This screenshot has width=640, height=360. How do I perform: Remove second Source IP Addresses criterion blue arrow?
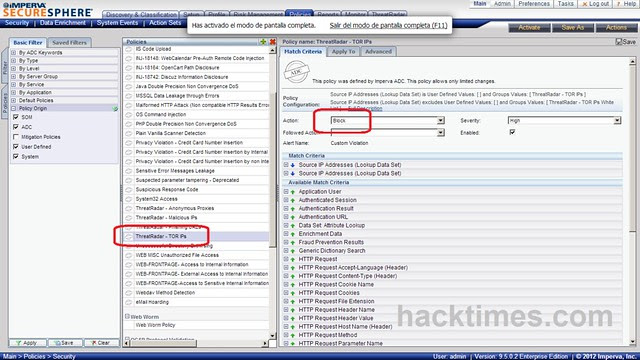[293, 173]
